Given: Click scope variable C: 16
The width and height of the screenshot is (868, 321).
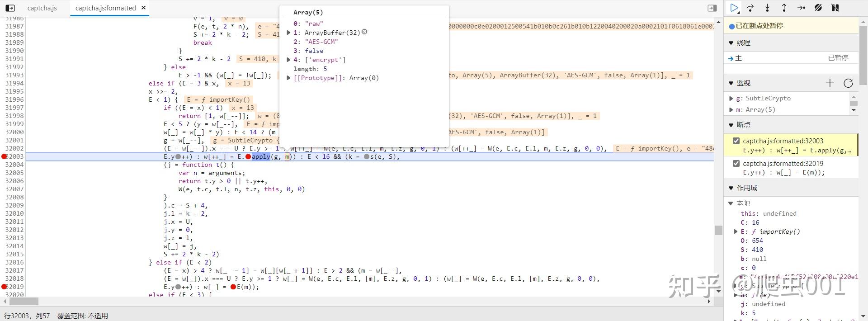Looking at the screenshot, I should (750, 222).
